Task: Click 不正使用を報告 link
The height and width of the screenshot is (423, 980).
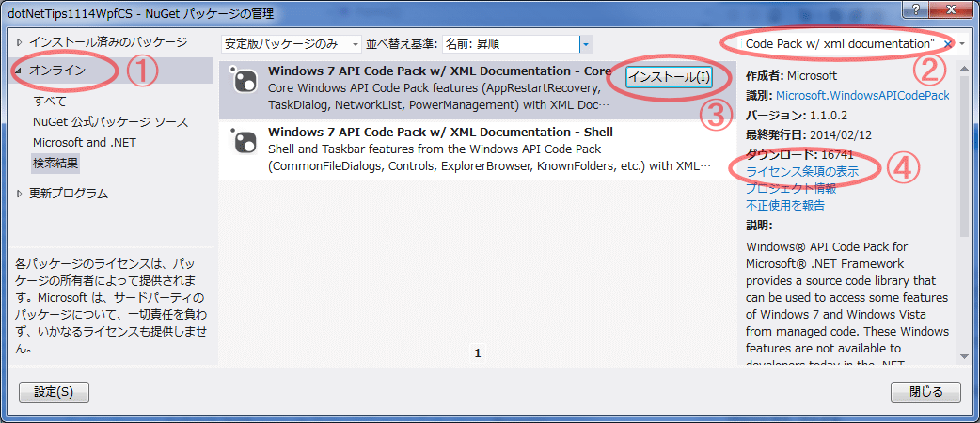Action: 785,205
